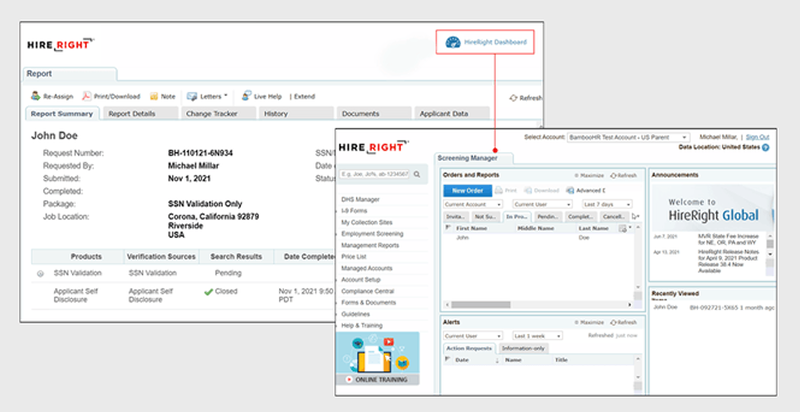The image size is (800, 412).
Task: Open the Letters dropdown in report toolbar
Action: [207, 96]
